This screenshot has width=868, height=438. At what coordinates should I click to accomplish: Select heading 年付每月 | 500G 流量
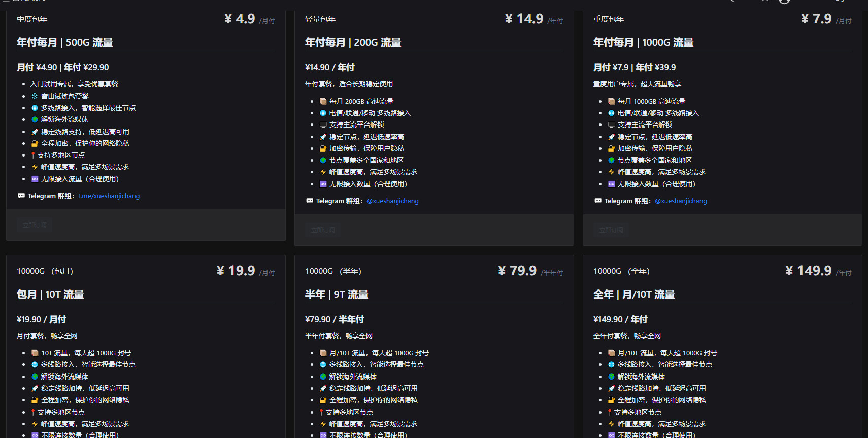click(x=65, y=42)
